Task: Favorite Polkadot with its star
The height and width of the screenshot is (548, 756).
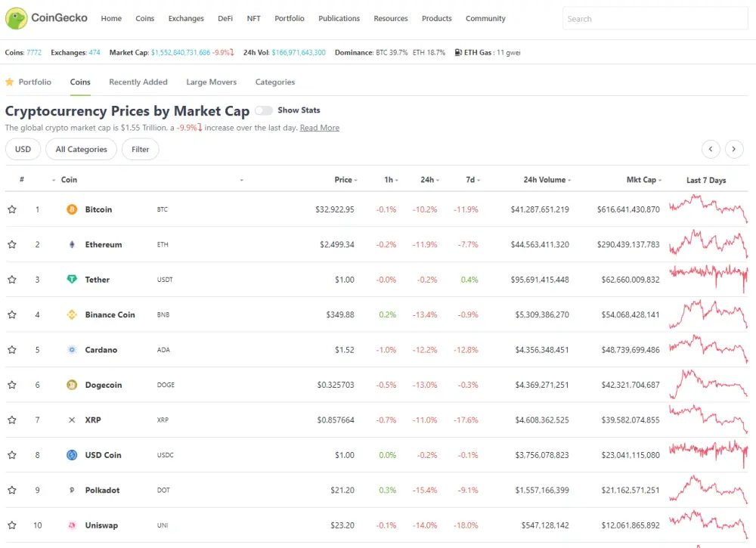Action: click(12, 490)
